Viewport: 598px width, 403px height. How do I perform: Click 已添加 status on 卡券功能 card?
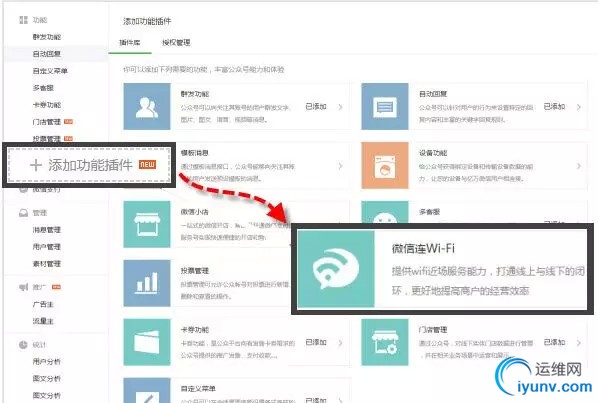[316, 342]
